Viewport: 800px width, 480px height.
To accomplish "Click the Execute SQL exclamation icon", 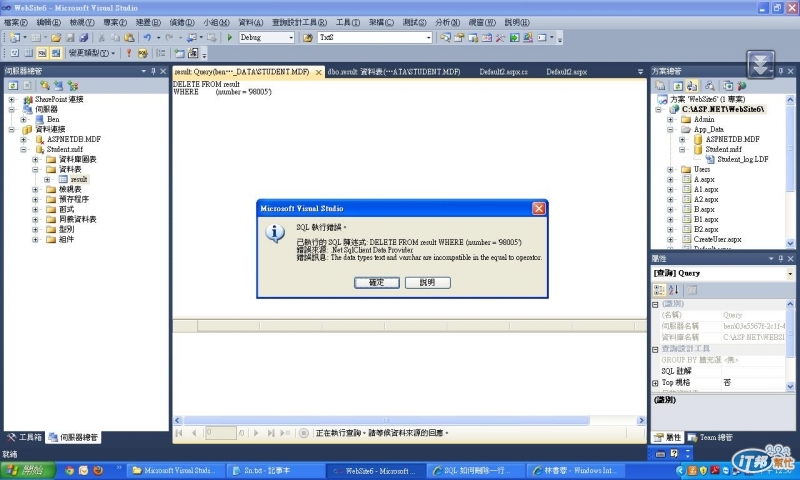I will 129,53.
